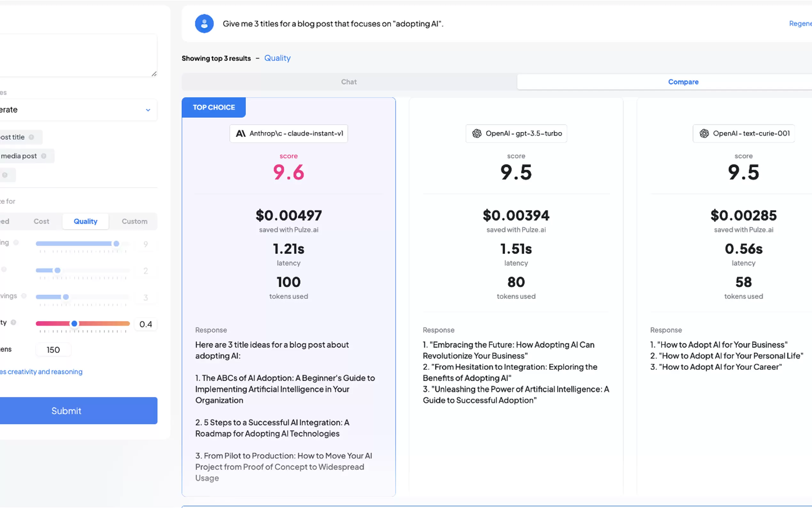This screenshot has width=812, height=508.
Task: Click the 'creativity and reasoning' link
Action: coord(41,372)
